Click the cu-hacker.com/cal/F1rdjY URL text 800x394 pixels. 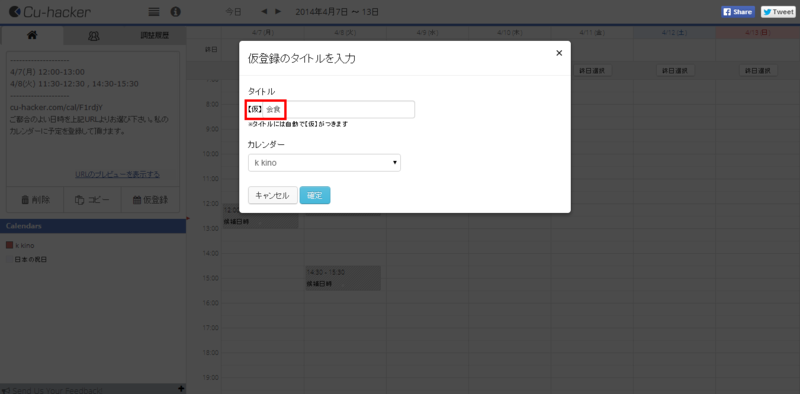pos(57,107)
